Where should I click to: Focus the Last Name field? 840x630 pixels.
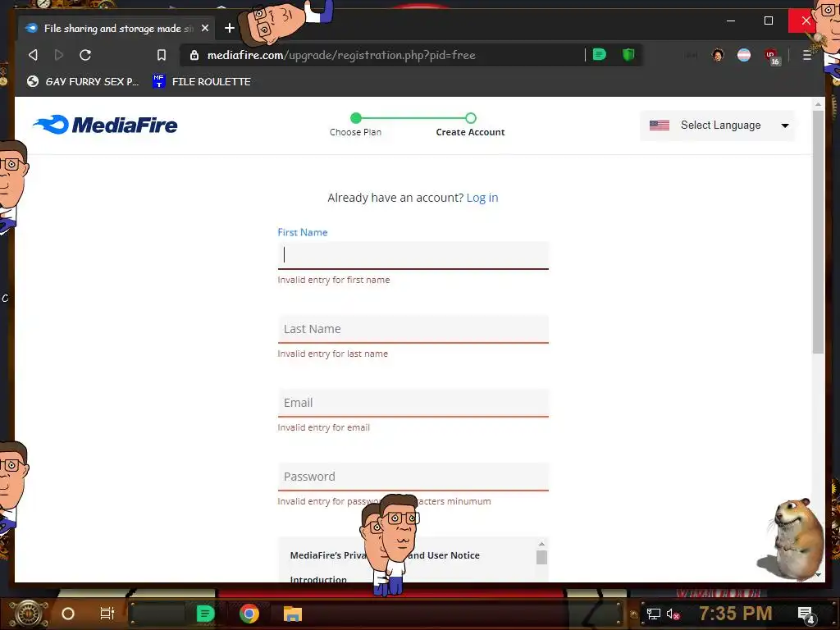coord(413,329)
